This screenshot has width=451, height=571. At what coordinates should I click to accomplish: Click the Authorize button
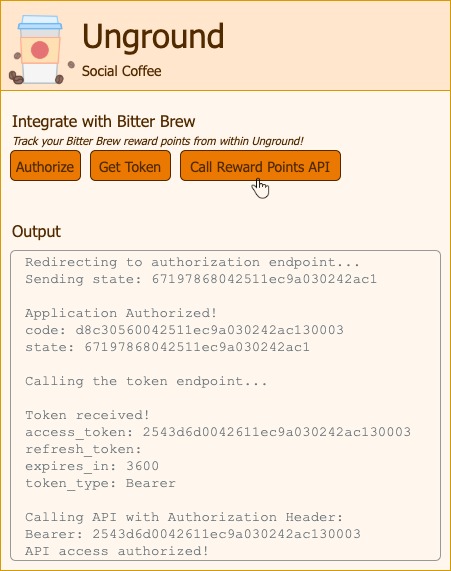coord(46,166)
